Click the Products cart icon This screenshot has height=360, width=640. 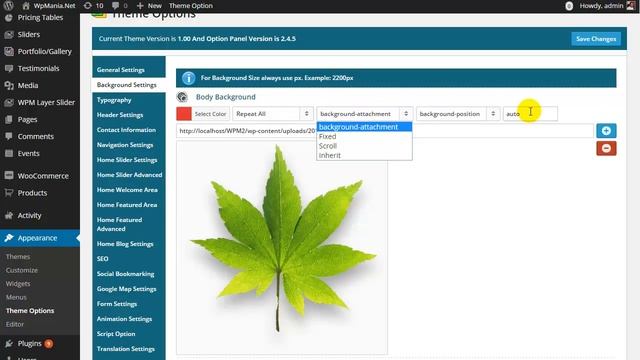[x=9, y=193]
